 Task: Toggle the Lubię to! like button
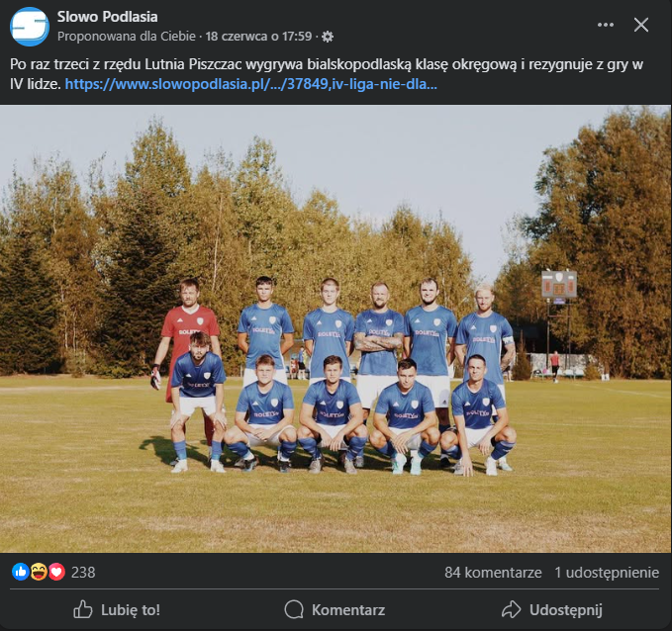tap(117, 609)
